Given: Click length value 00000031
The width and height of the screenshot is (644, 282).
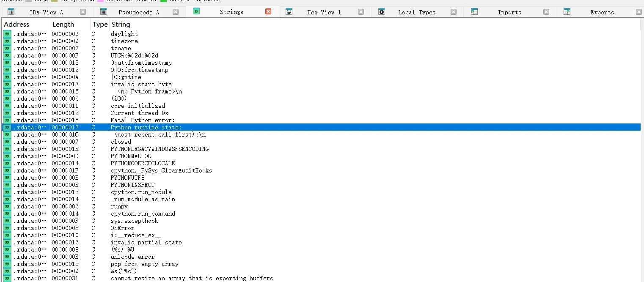Looking at the screenshot, I should 65,278.
